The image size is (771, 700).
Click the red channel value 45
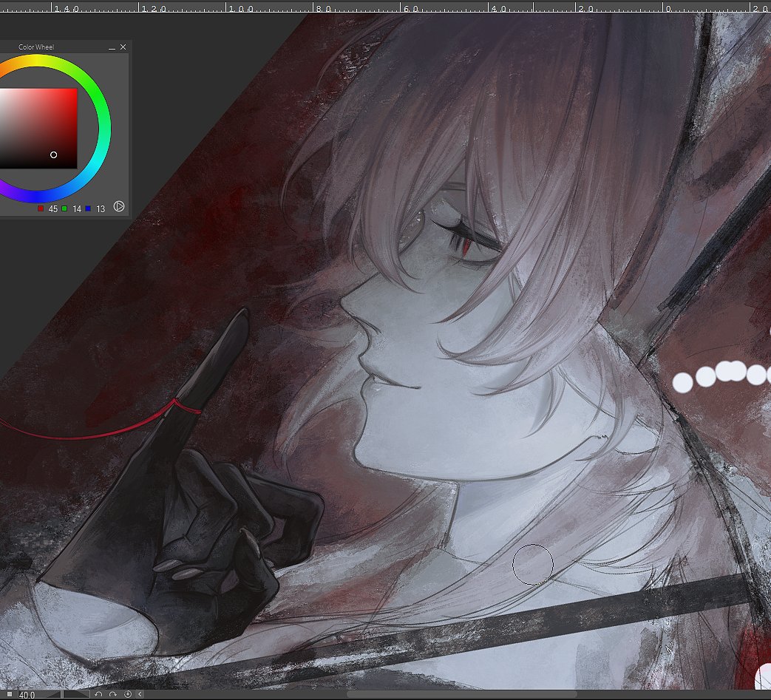pyautogui.click(x=53, y=209)
